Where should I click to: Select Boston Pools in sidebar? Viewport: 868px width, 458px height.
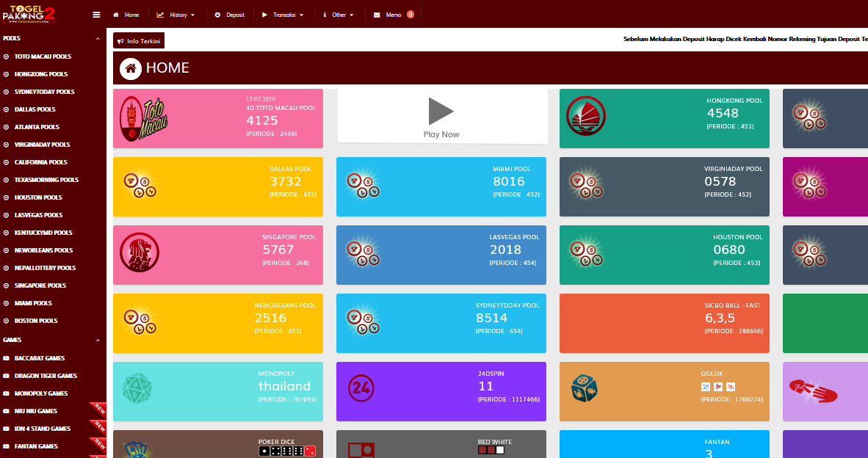(x=36, y=321)
